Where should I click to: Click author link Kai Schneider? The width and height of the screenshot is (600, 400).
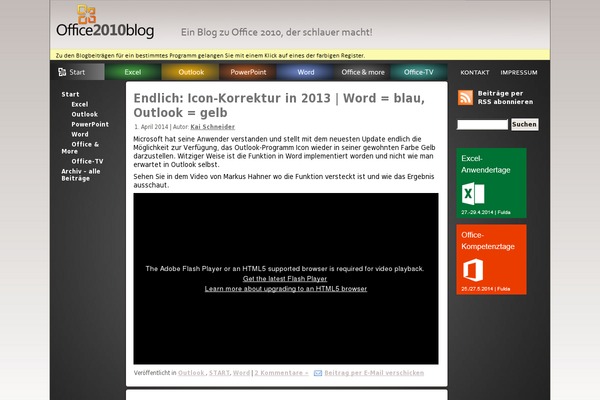pyautogui.click(x=213, y=127)
